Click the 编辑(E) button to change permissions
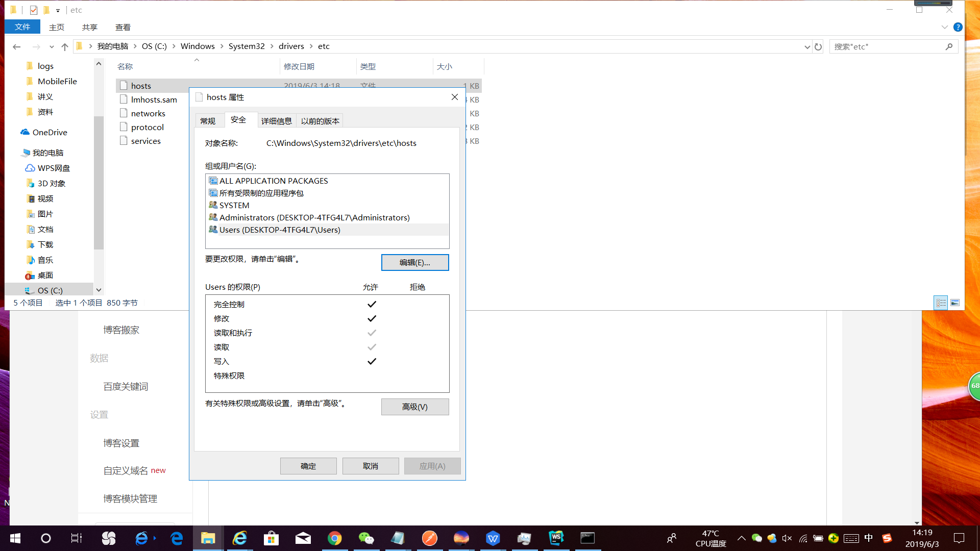980x551 pixels. 415,262
